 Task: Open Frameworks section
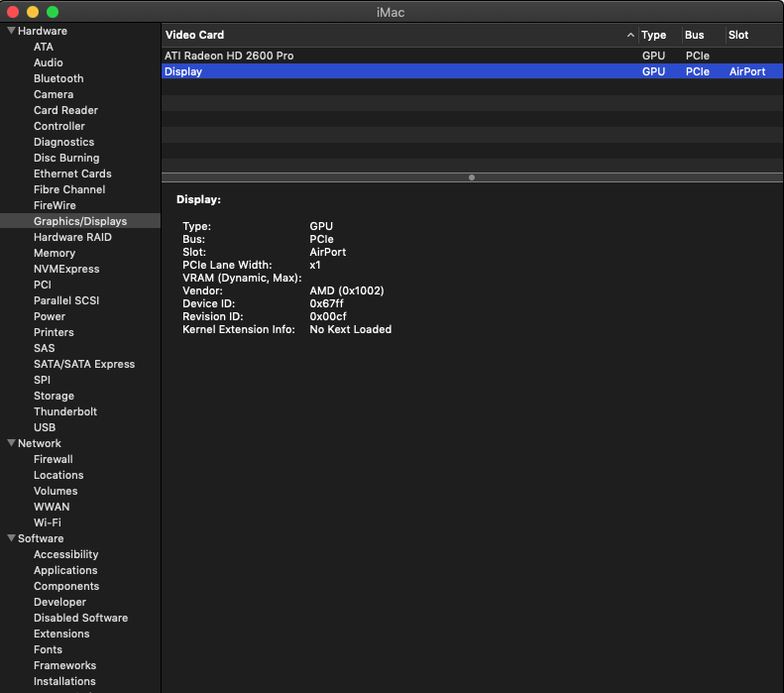pyautogui.click(x=65, y=665)
